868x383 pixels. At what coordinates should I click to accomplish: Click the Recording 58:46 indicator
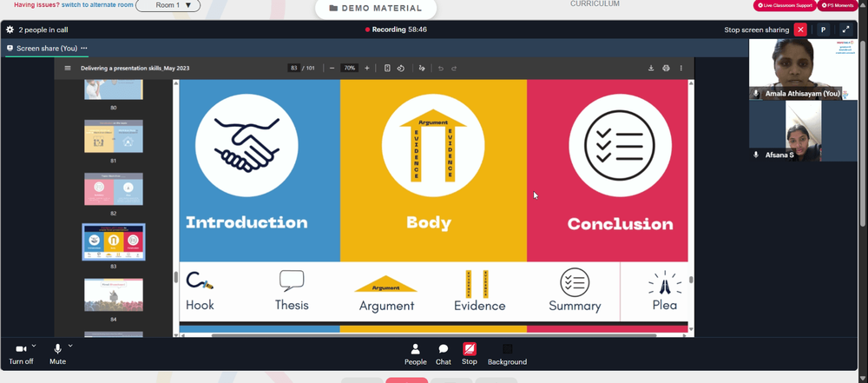pyautogui.click(x=396, y=30)
